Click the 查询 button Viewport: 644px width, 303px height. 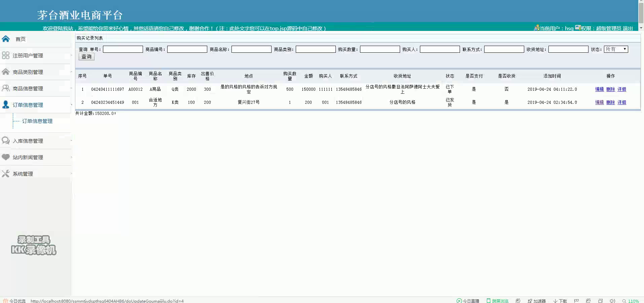[86, 56]
